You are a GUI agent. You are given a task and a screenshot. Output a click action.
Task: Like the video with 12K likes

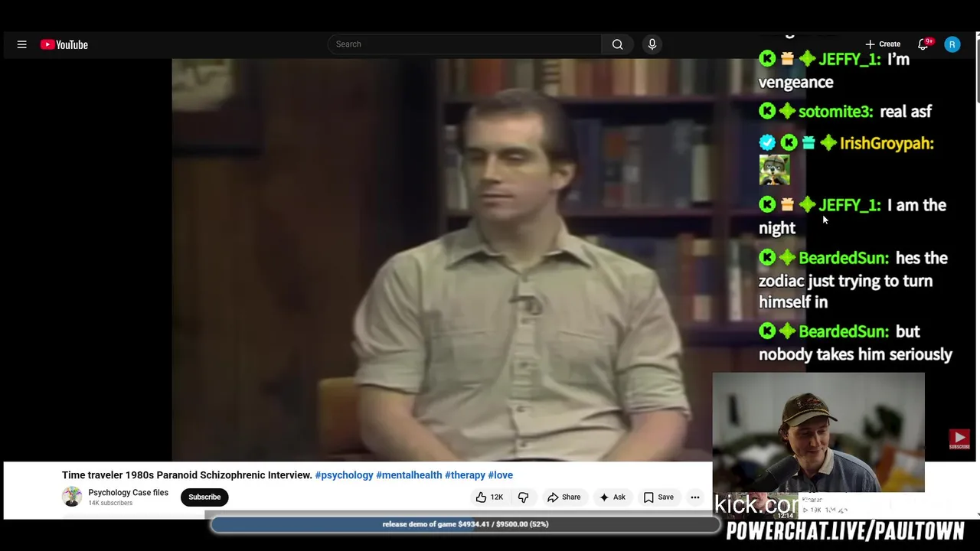(x=489, y=497)
